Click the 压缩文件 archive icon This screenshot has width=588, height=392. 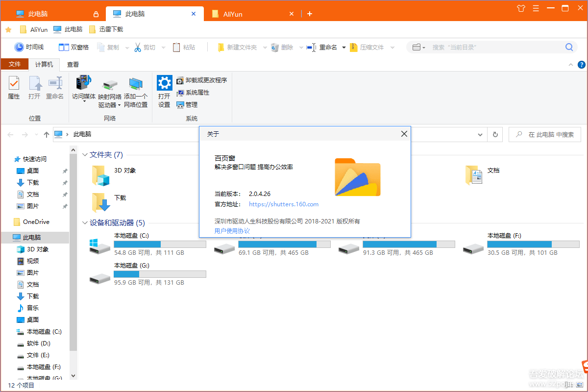click(x=354, y=48)
